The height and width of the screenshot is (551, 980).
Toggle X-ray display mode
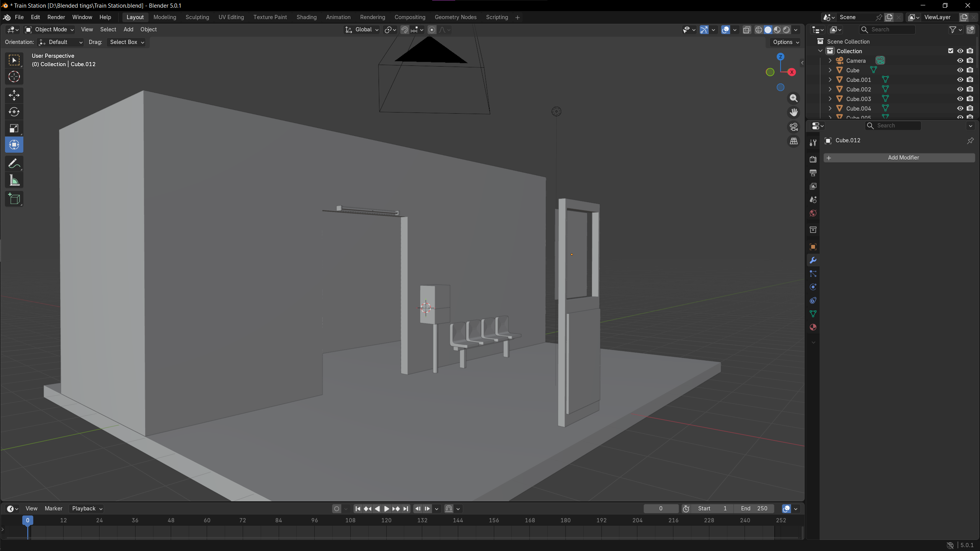pos(747,29)
